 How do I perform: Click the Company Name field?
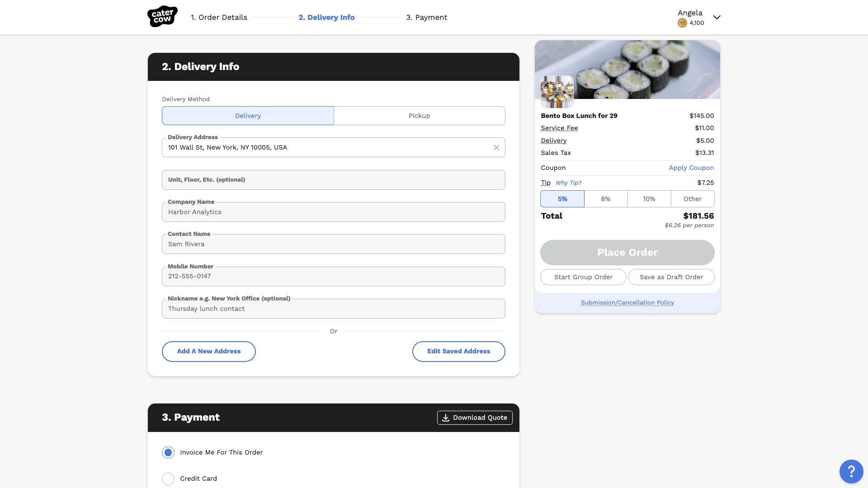333,212
